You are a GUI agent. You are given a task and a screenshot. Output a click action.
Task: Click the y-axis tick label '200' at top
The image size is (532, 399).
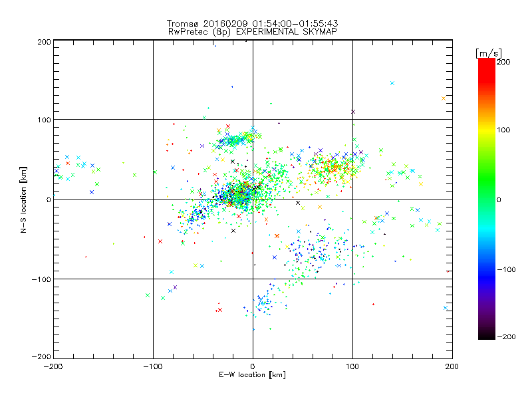(44, 42)
